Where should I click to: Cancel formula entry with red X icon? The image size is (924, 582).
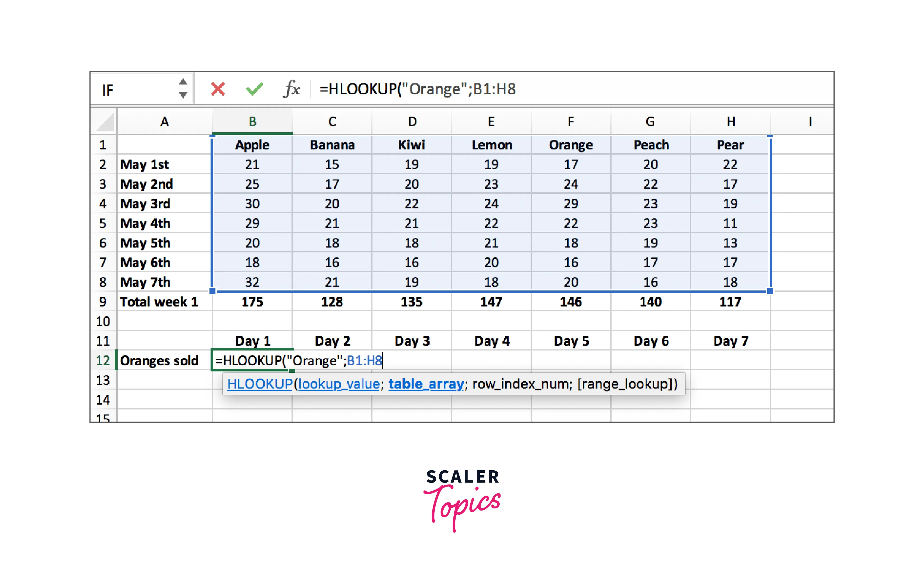[x=218, y=89]
